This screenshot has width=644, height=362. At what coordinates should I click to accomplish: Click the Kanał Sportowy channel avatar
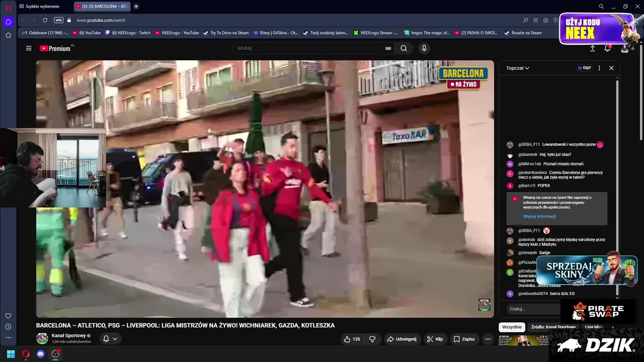click(x=42, y=338)
